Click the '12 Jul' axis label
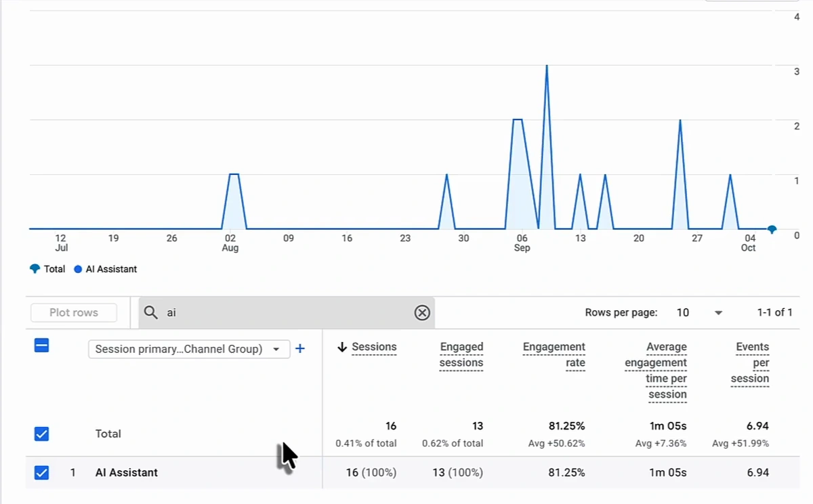Screen dimensions: 813x504 (x=61, y=243)
